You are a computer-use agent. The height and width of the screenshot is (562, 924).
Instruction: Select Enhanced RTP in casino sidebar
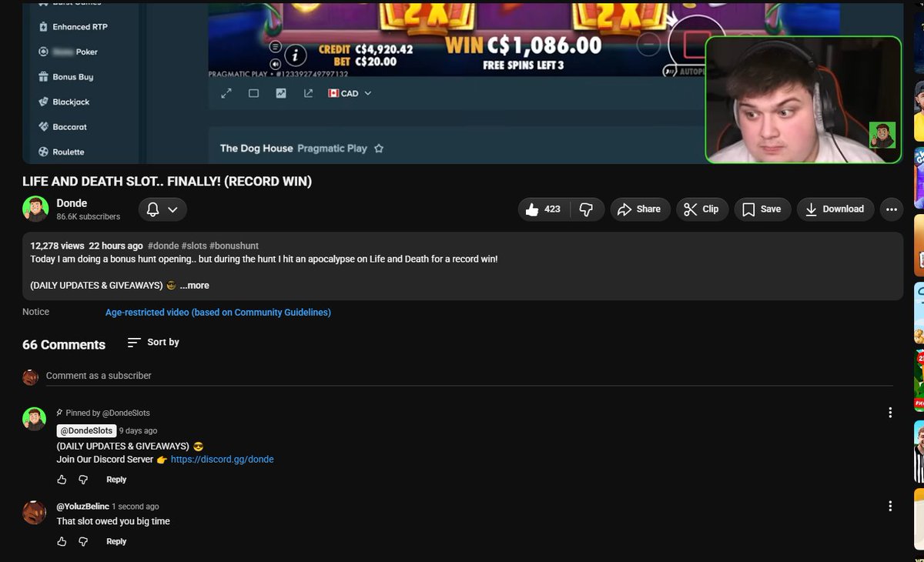73,27
